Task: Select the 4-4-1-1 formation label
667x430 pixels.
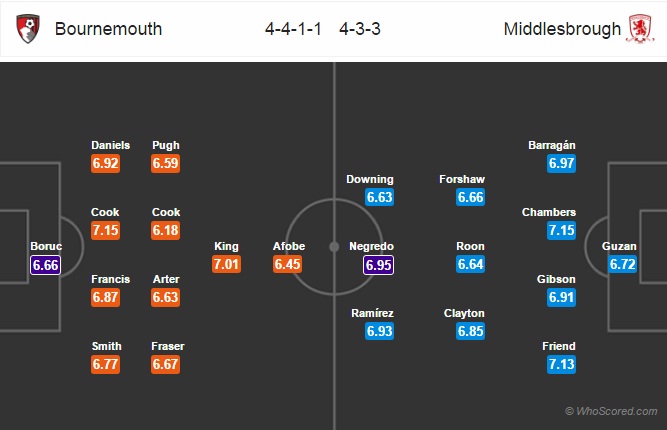Action: click(x=293, y=29)
